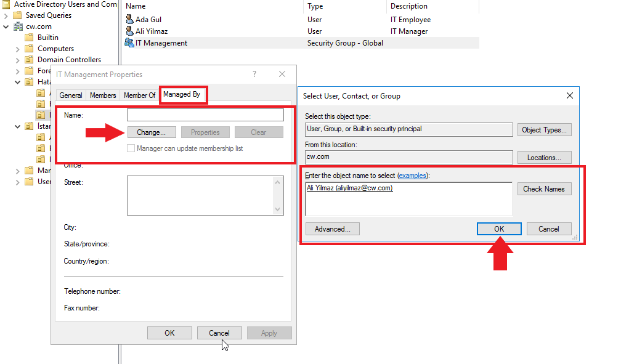Select the IT Management group icon
This screenshot has width=621, height=364.
click(x=129, y=43)
